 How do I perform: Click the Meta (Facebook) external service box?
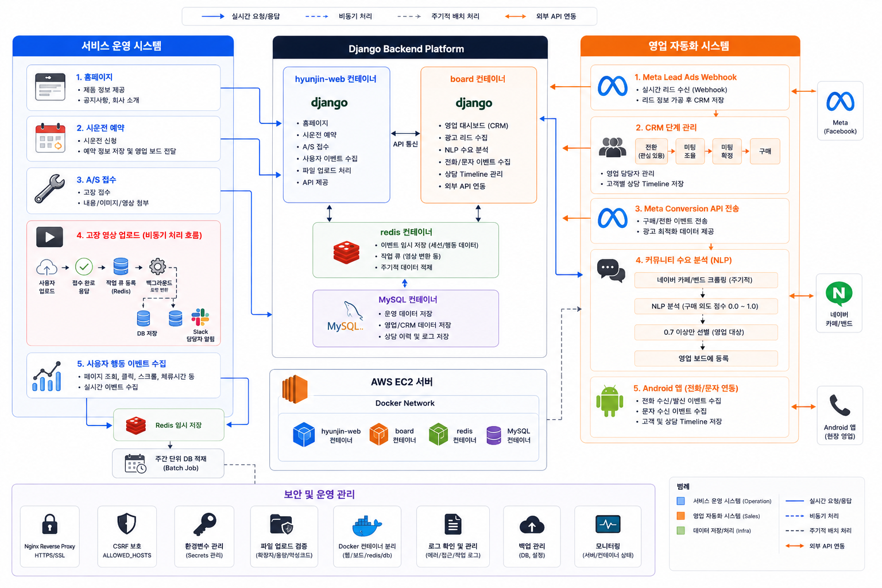840,110
